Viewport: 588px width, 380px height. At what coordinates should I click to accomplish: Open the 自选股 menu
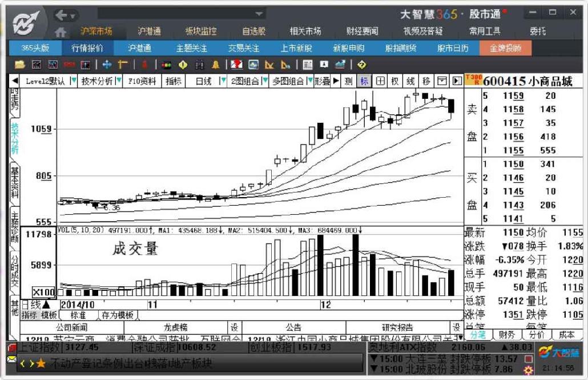coord(254,31)
